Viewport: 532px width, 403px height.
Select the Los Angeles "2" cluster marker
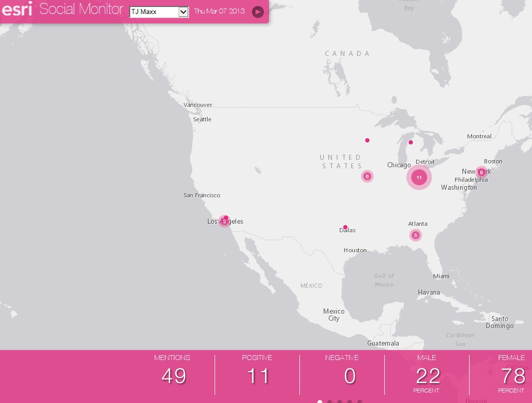(x=225, y=221)
